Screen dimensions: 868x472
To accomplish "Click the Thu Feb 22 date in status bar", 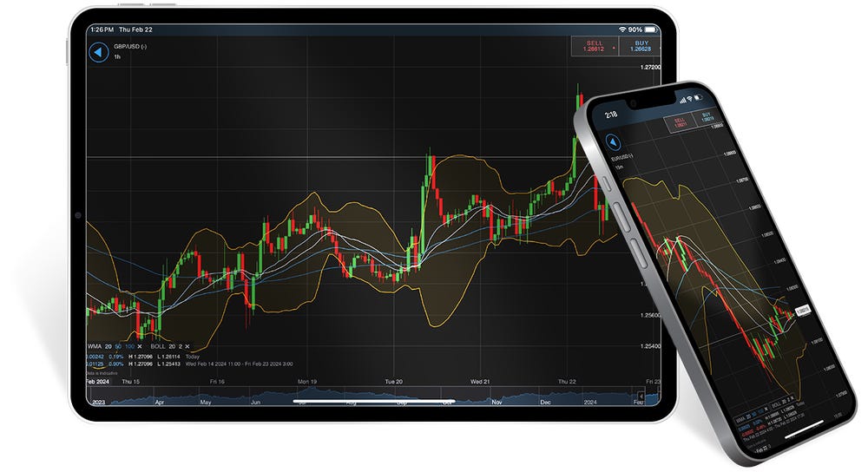I will click(x=135, y=29).
